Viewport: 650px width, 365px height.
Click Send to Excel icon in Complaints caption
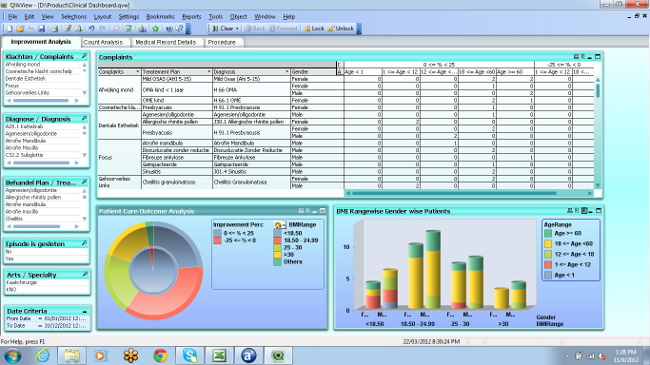click(x=583, y=57)
